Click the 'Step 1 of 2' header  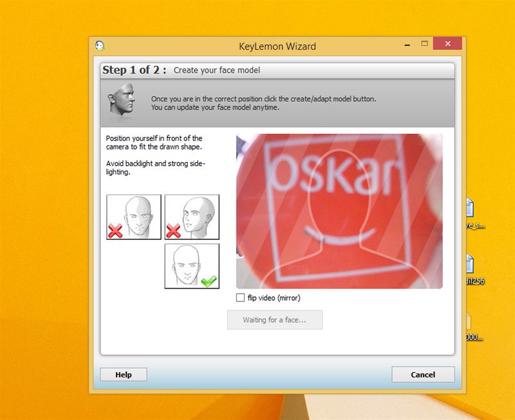[134, 70]
